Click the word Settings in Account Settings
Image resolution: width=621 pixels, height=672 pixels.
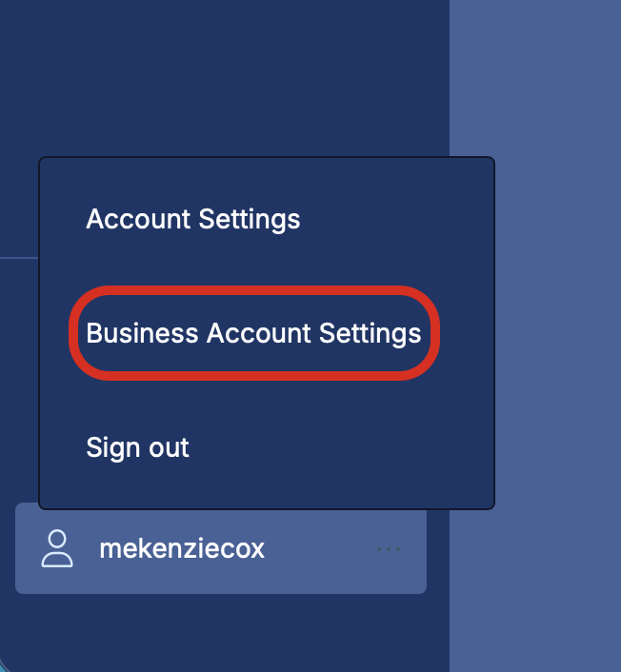(250, 220)
